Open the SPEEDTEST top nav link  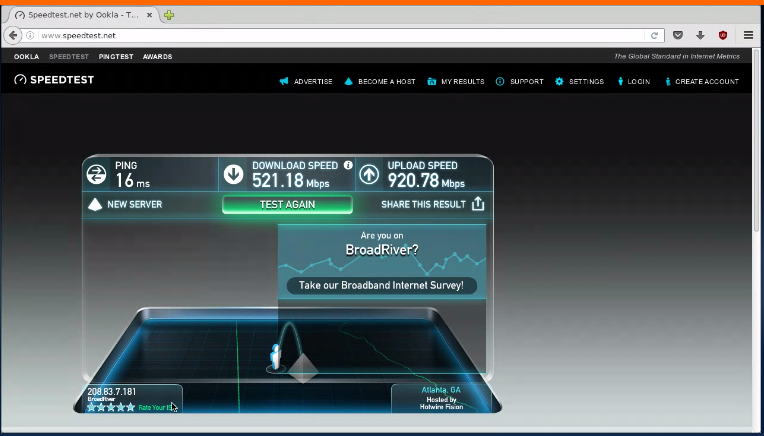pos(69,57)
